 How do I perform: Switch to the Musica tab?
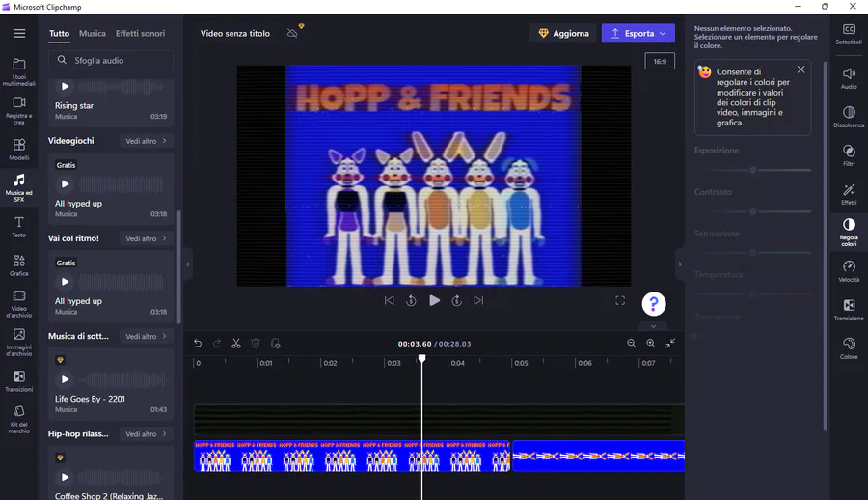93,33
